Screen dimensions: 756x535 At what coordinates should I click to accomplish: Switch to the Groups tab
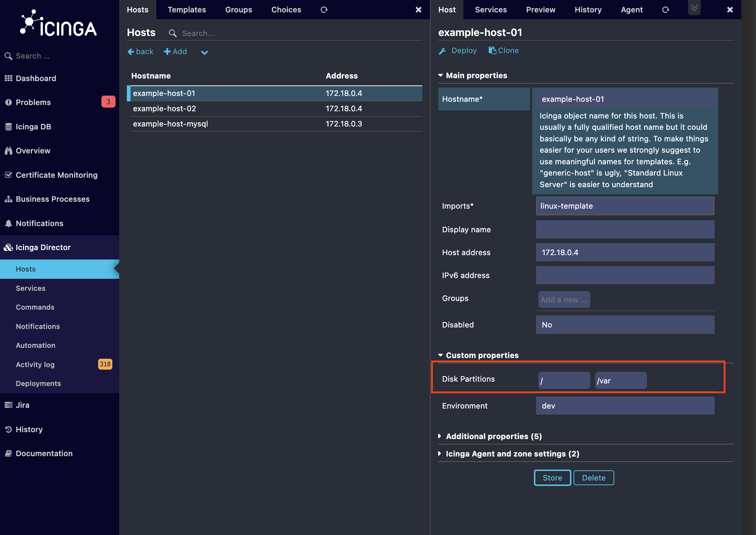click(x=238, y=10)
